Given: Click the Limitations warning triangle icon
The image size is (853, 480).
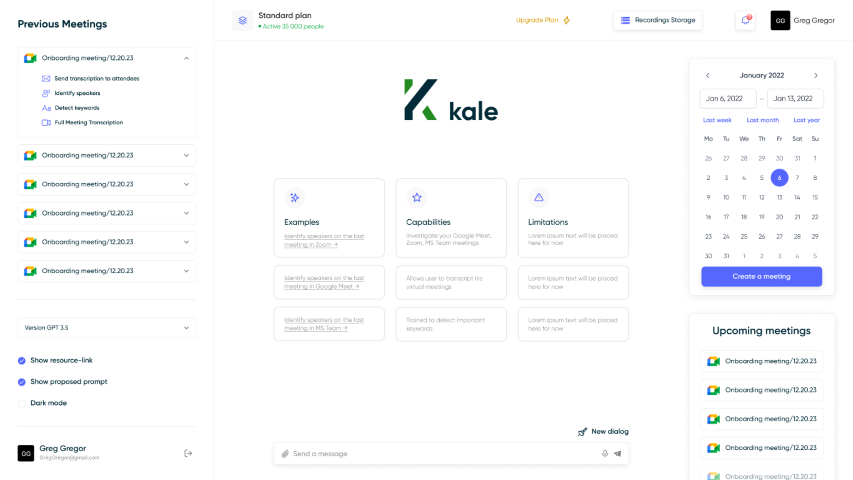Looking at the screenshot, I should point(539,198).
